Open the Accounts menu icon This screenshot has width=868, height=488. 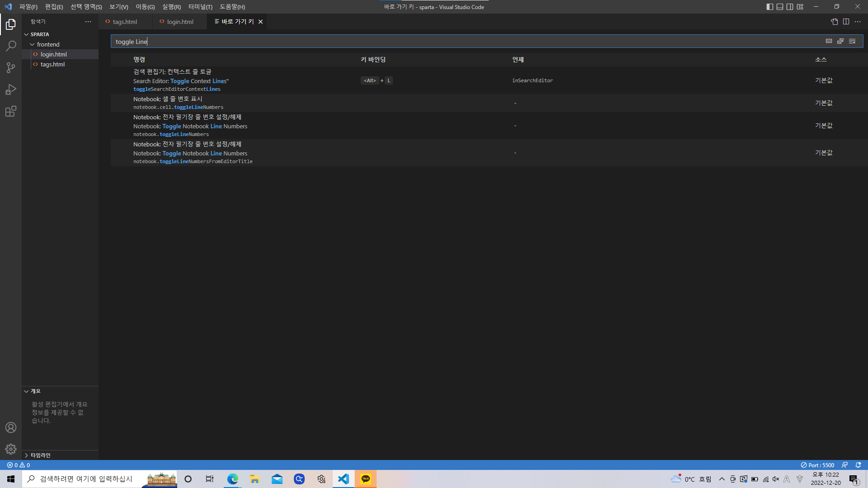tap(11, 427)
